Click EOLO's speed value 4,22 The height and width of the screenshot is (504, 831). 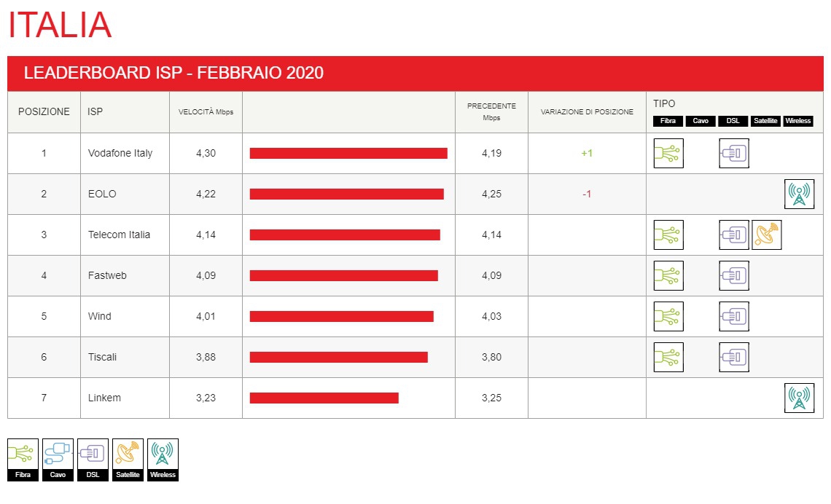[x=206, y=194]
